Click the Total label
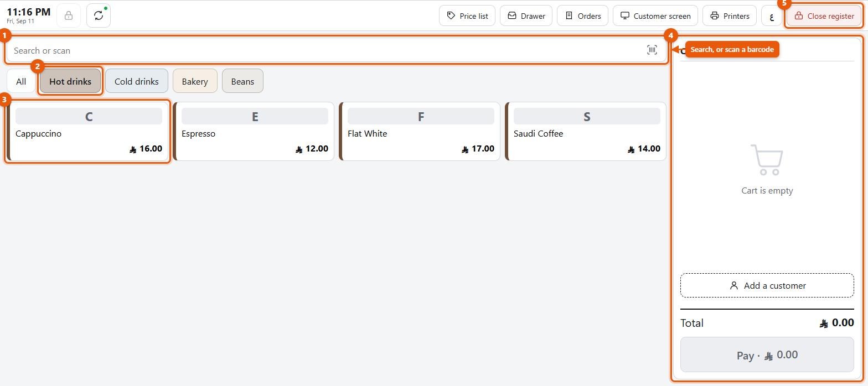Image resolution: width=868 pixels, height=386 pixels. 692,323
